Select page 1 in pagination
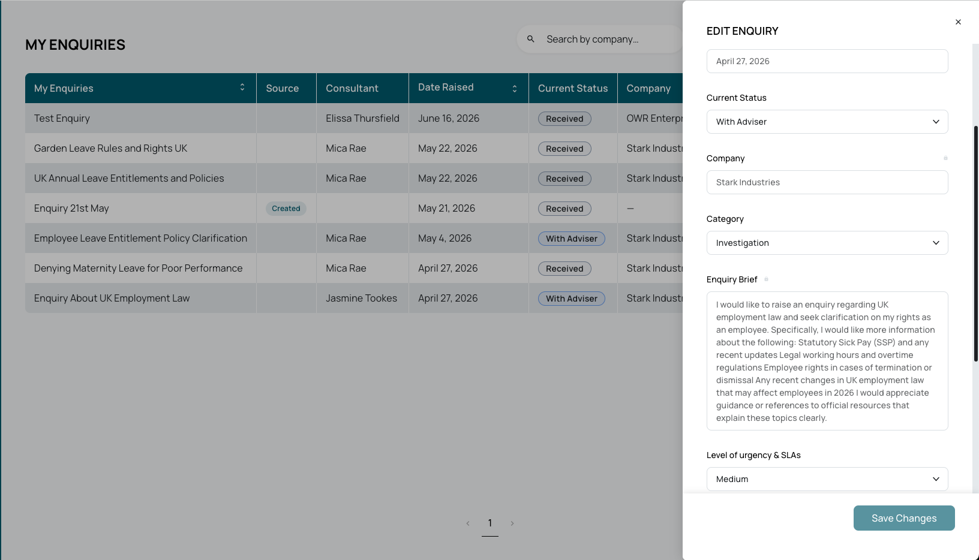 point(490,523)
